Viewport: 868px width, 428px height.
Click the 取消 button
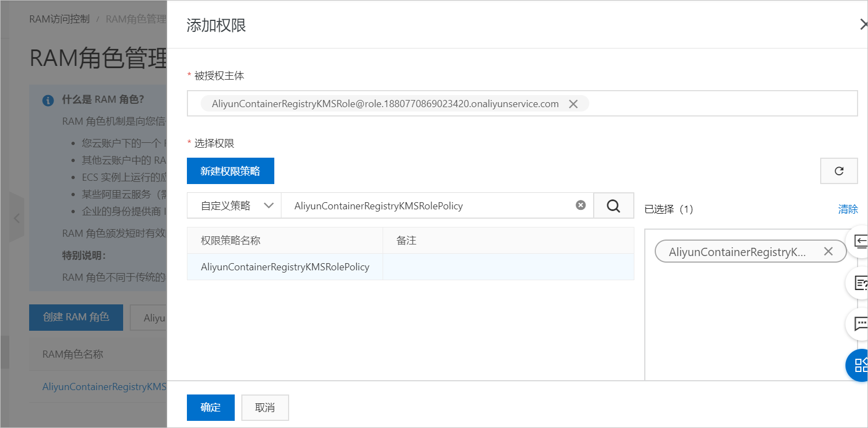coord(265,407)
